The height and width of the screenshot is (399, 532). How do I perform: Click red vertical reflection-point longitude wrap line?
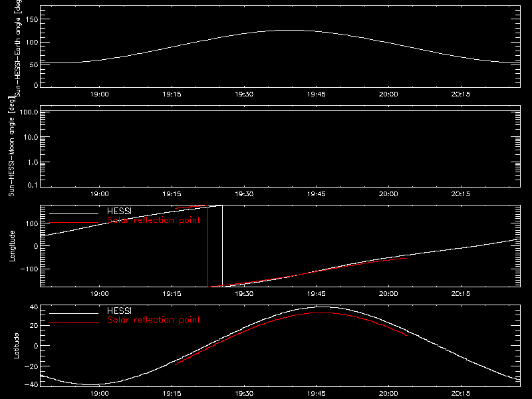(207, 246)
